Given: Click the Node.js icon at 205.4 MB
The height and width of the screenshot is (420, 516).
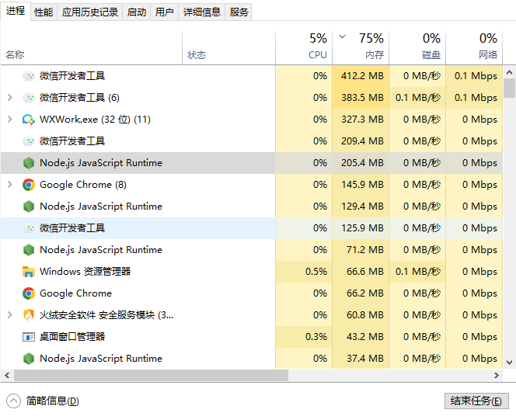Looking at the screenshot, I should (x=29, y=163).
